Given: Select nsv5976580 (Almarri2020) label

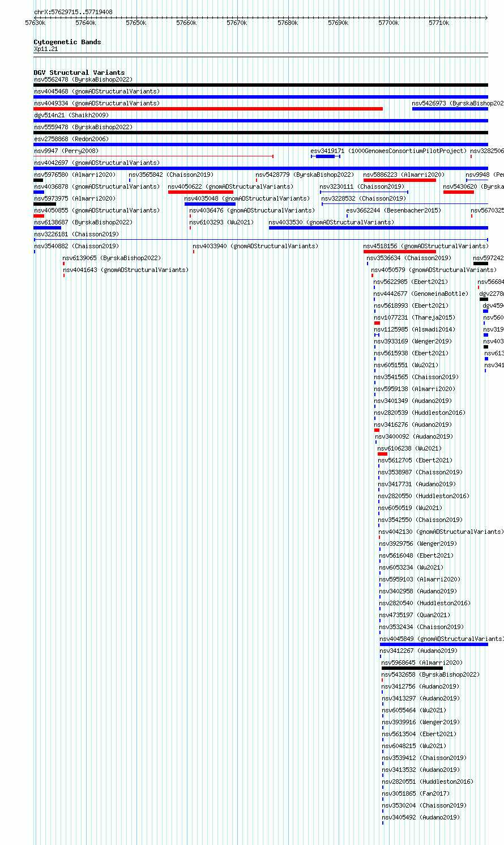Looking at the screenshot, I should pyautogui.click(x=75, y=175).
